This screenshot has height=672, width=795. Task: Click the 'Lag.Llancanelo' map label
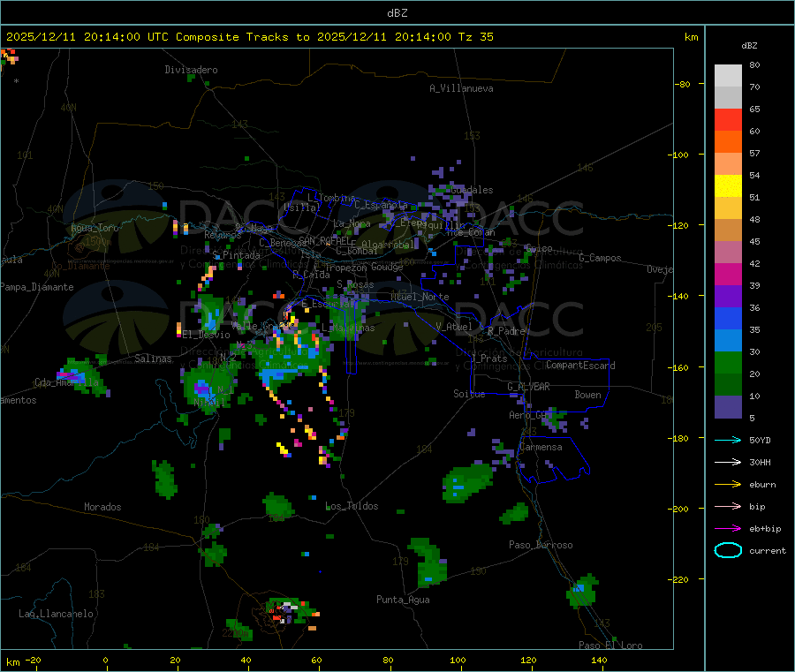[x=56, y=614]
